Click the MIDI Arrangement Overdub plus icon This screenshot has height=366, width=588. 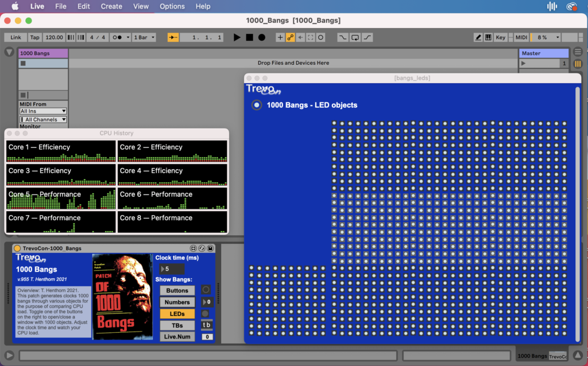click(x=280, y=37)
